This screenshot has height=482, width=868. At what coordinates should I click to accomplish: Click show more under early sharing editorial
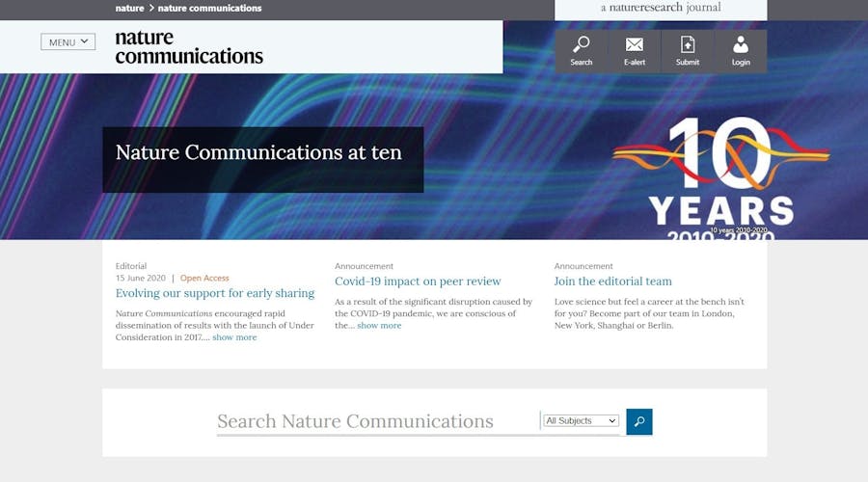[x=234, y=337]
